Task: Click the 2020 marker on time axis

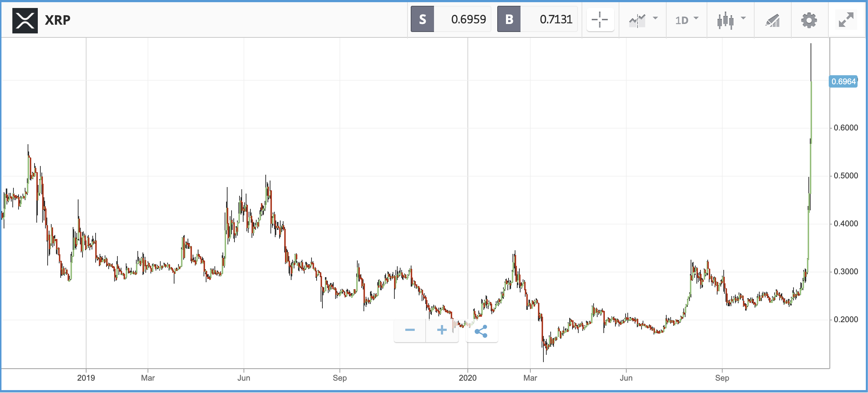Action: pyautogui.click(x=467, y=378)
